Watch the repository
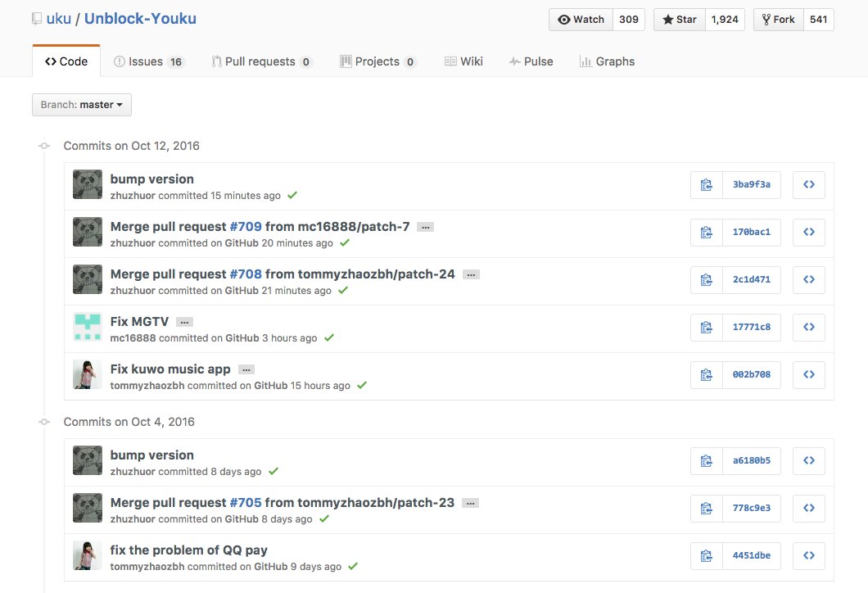Viewport: 868px width, 593px height. 581,20
